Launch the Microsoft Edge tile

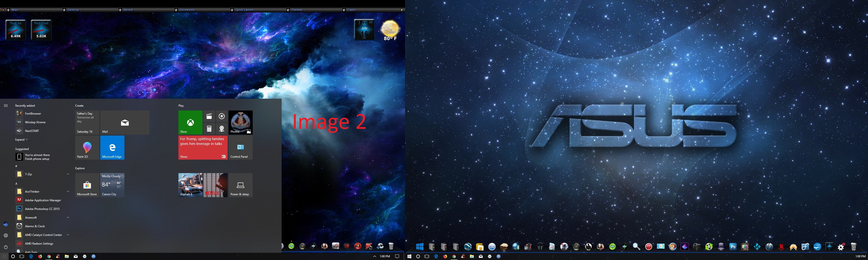(x=112, y=148)
